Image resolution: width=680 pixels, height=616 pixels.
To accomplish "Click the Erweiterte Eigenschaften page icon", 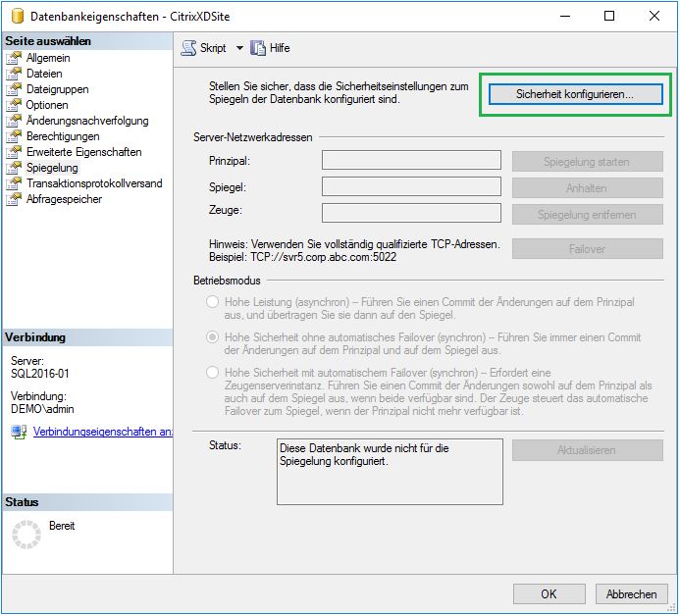I will (14, 152).
